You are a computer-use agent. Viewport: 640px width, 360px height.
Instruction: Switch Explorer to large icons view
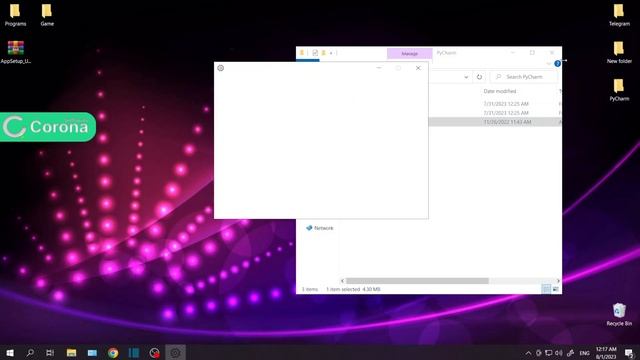[556, 289]
